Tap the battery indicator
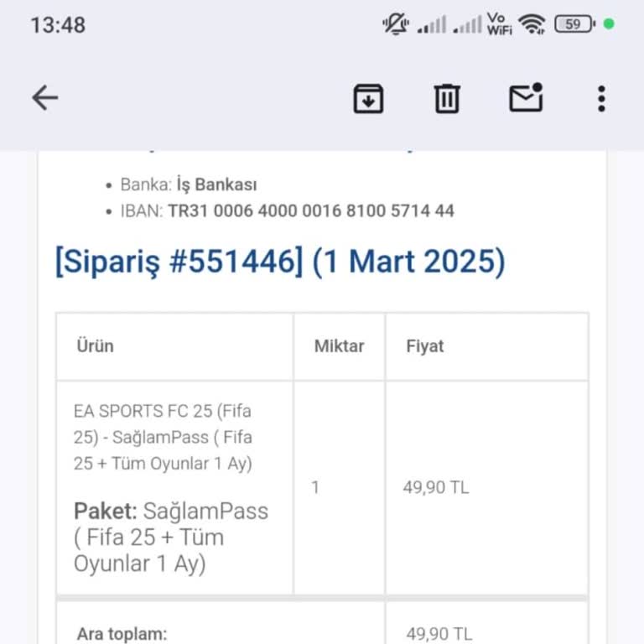This screenshot has height=644, width=644. (574, 24)
